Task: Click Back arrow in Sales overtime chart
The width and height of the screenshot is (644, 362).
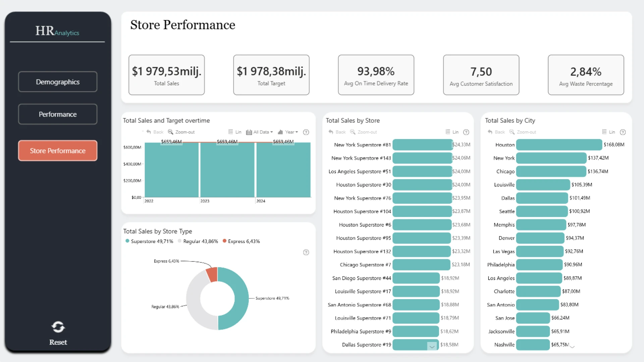Action: click(x=149, y=132)
